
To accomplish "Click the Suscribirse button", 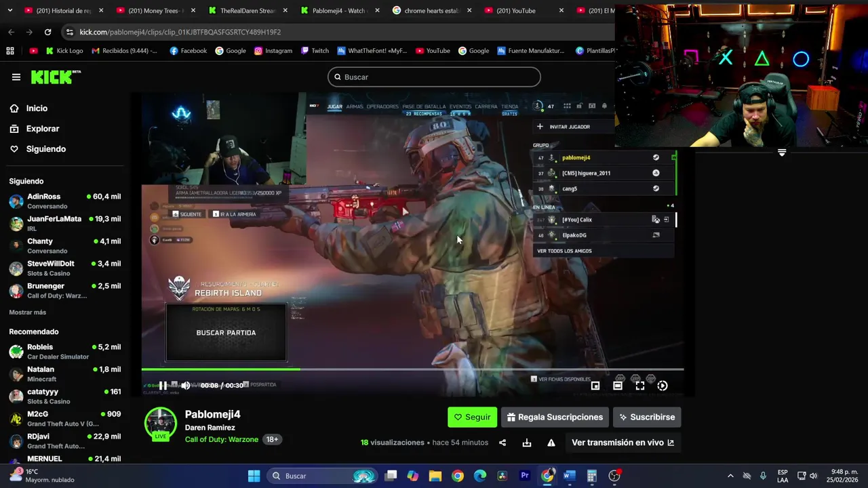I will [x=646, y=417].
